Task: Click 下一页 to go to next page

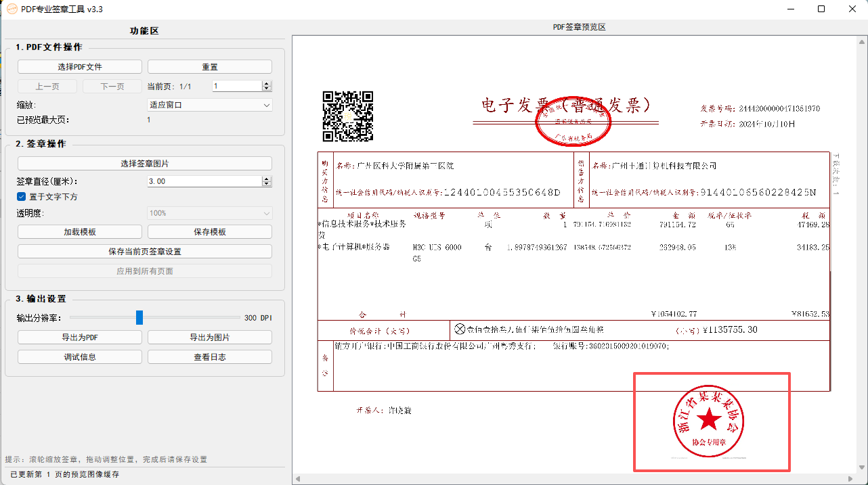Action: click(112, 86)
